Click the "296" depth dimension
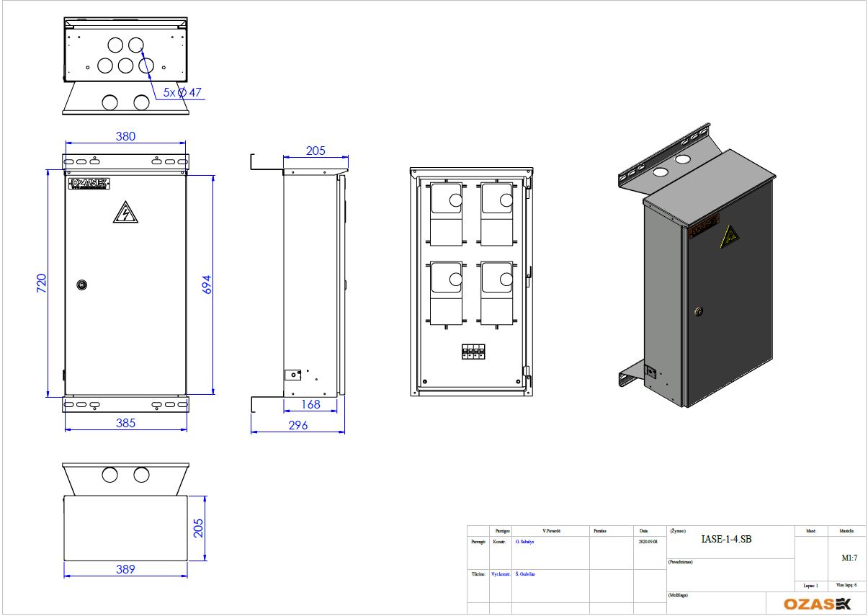Viewport: 868px width, 616px height. coord(297,425)
